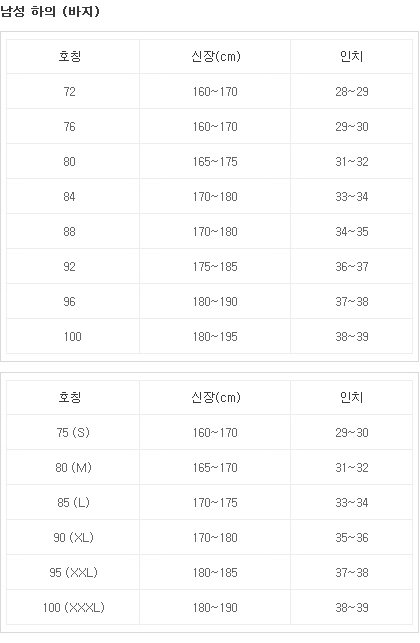
Task: Select the 90 (XL) size cell
Action: pos(73,537)
